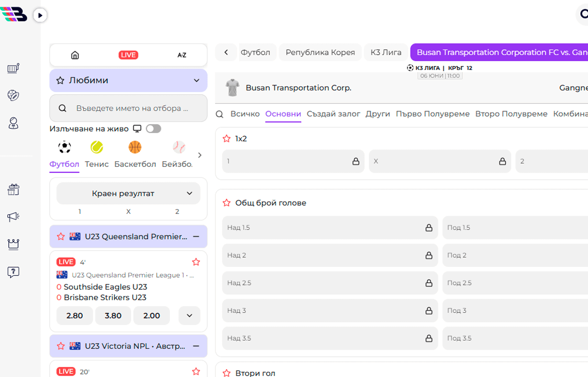Favorite the U23 Victoria NPL league star

coord(61,346)
